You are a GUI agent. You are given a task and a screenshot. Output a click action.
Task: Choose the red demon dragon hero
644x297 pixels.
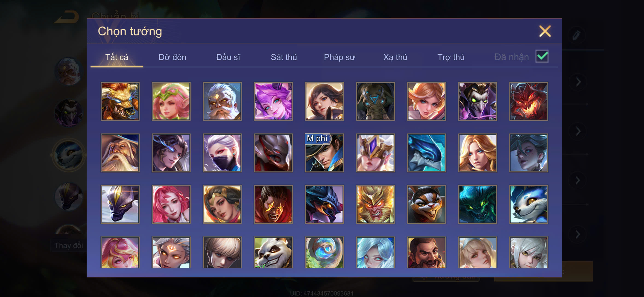coord(529,101)
